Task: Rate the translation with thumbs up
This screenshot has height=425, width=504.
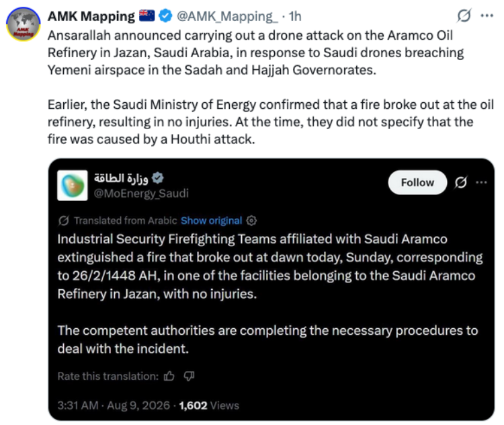Action: pos(169,376)
